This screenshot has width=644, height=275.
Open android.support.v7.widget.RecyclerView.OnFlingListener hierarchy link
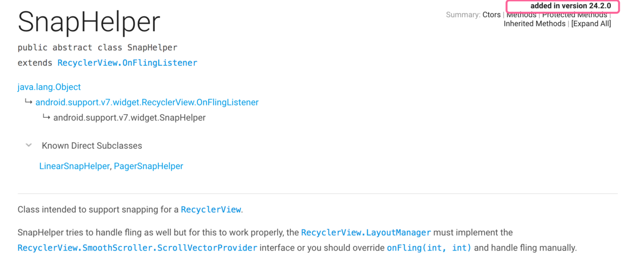click(147, 102)
